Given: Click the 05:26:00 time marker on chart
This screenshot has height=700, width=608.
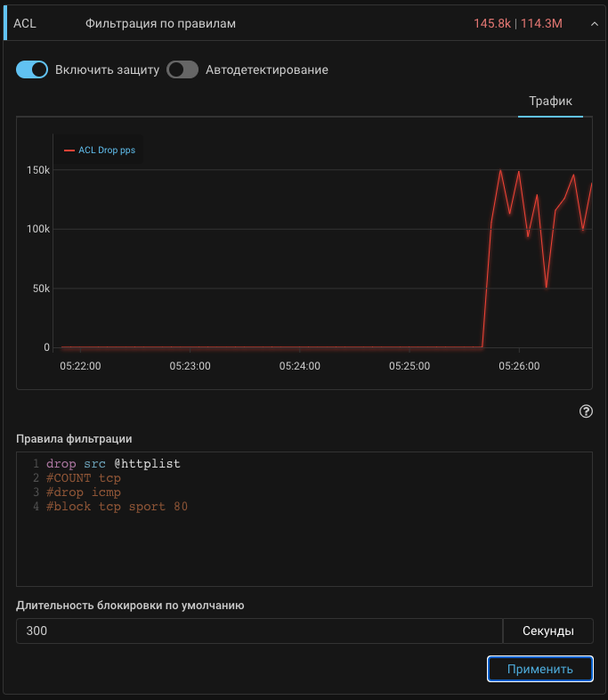Looking at the screenshot, I should (519, 365).
